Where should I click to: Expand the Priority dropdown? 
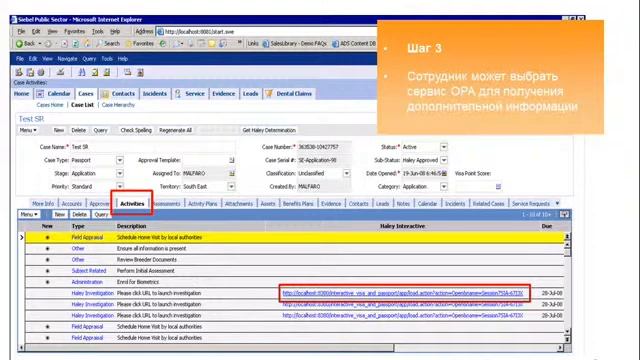point(120,187)
